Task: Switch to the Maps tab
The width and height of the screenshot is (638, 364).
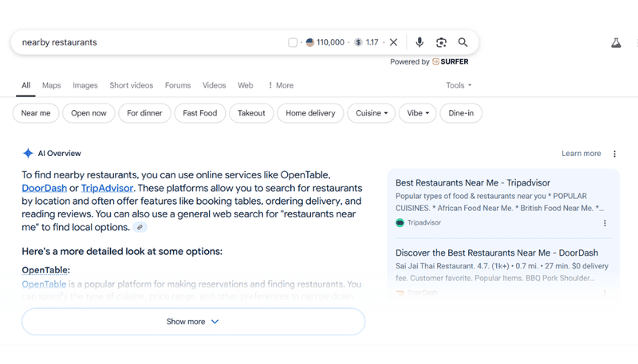Action: 51,85
